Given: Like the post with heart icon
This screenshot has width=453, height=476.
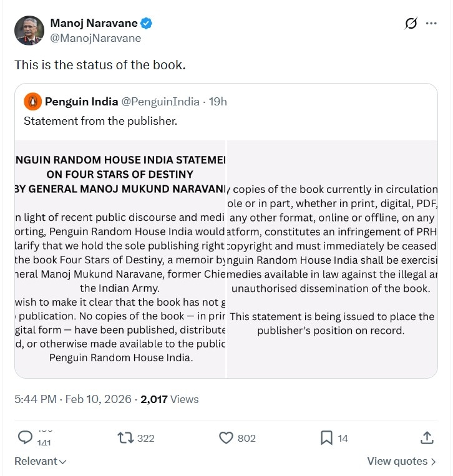Looking at the screenshot, I should coord(226,438).
